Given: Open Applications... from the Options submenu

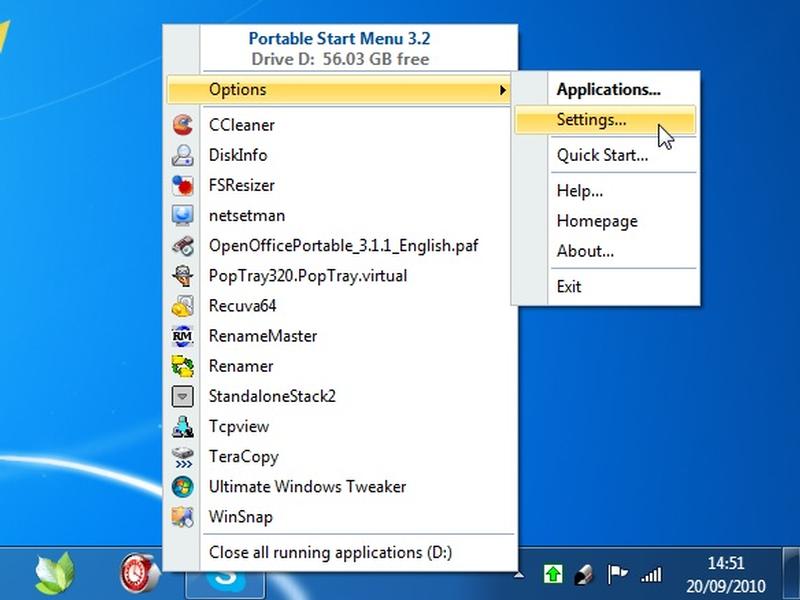Looking at the screenshot, I should pos(608,90).
